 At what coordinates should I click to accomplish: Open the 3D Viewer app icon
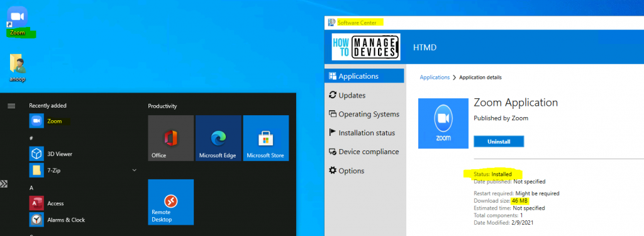point(36,154)
